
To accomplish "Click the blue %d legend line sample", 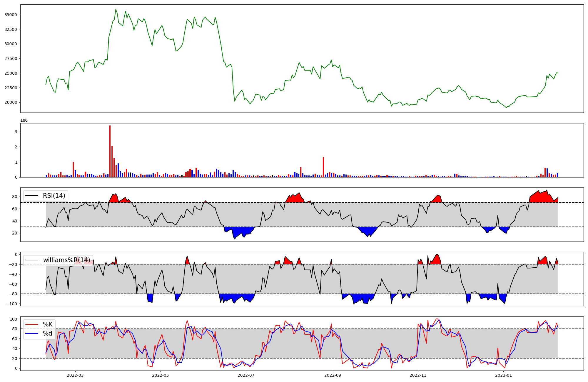I will point(32,334).
